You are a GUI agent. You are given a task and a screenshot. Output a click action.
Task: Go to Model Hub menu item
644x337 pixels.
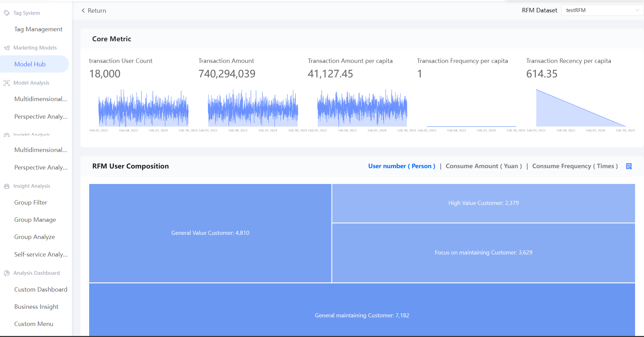(30, 64)
